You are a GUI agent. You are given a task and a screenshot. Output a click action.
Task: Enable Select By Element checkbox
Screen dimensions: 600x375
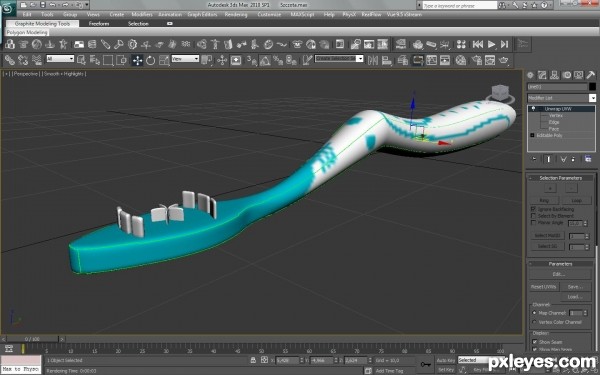(533, 216)
